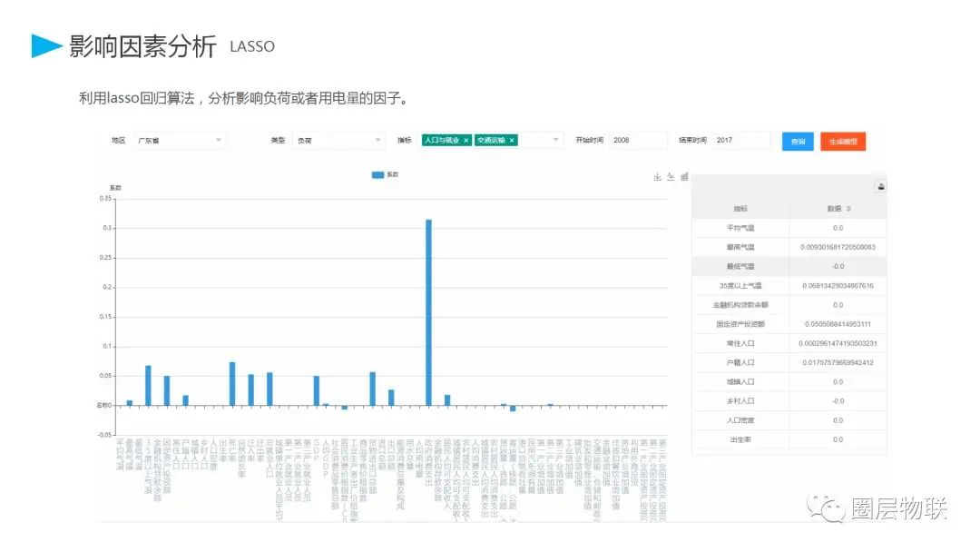Switch chart to line view icon
The image size is (980, 552).
tap(671, 177)
